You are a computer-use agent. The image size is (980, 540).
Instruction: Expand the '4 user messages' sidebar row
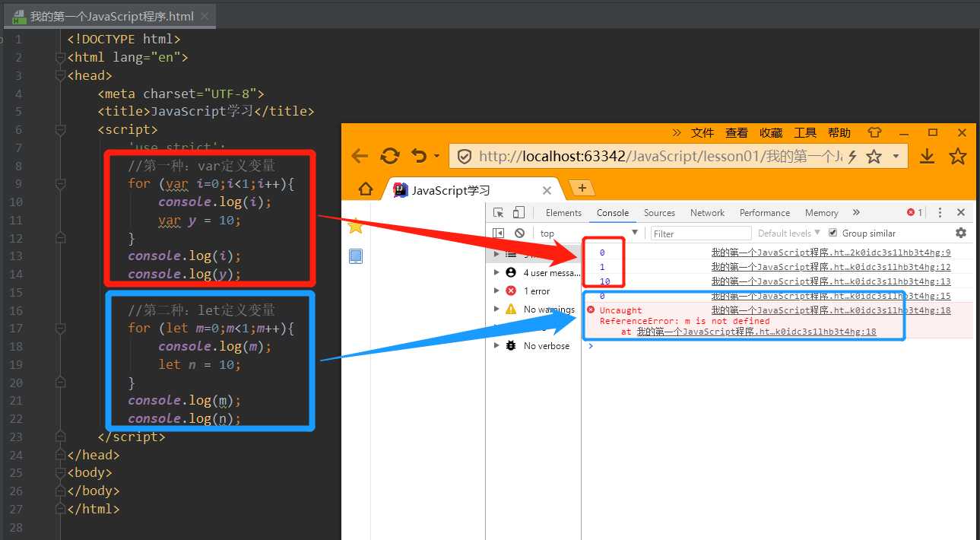pyautogui.click(x=533, y=272)
